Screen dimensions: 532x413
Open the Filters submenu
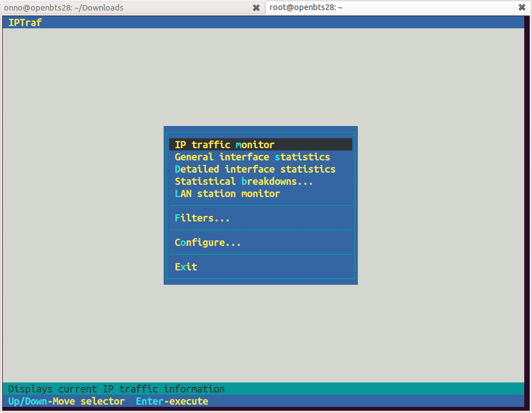(x=261, y=218)
